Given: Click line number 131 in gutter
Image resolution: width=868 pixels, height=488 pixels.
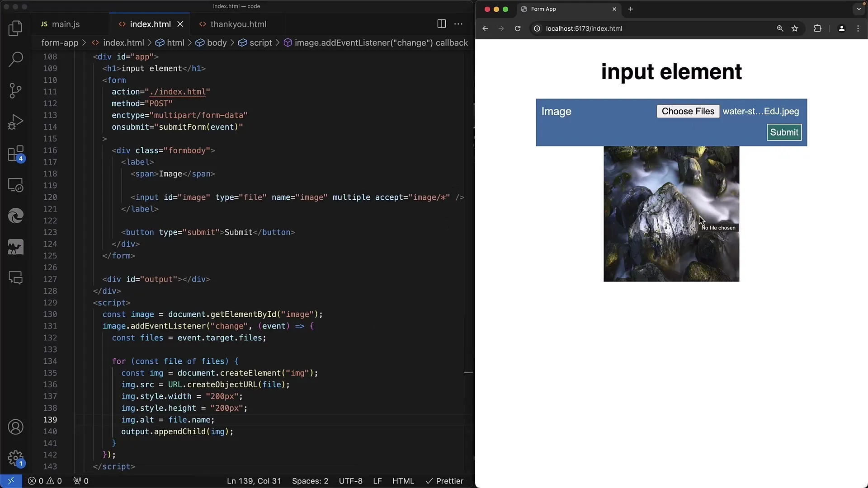Looking at the screenshot, I should tap(50, 326).
